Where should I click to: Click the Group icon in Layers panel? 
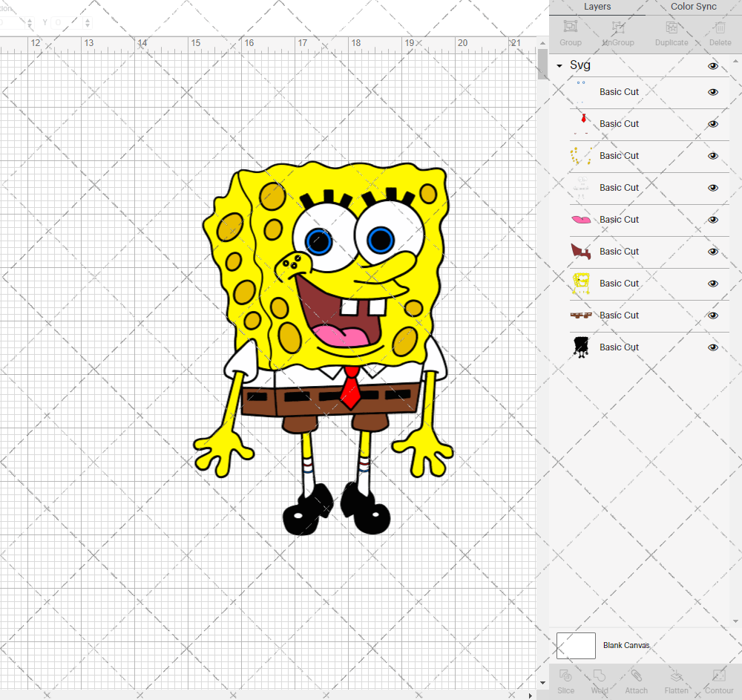coord(570,27)
